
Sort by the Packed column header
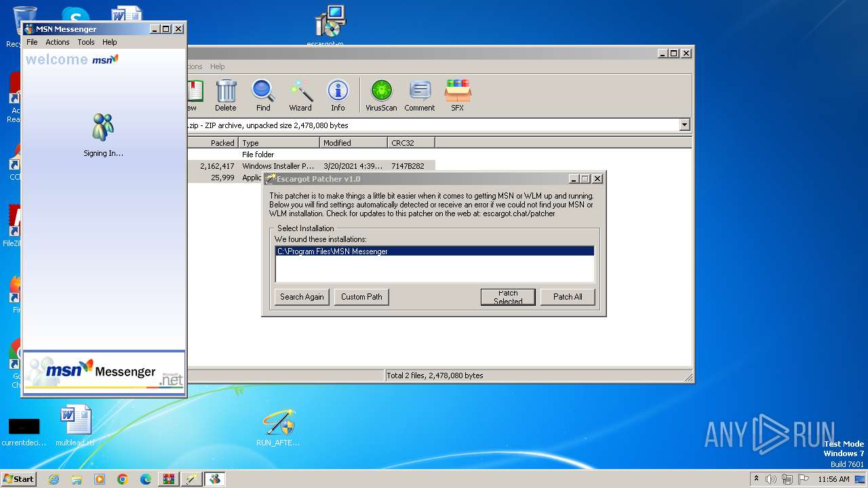pos(212,143)
